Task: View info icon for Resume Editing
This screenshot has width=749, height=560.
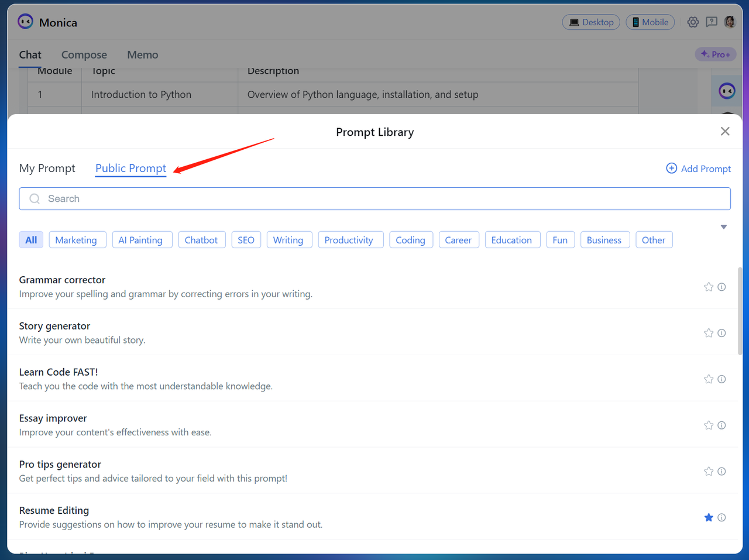Action: point(721,517)
